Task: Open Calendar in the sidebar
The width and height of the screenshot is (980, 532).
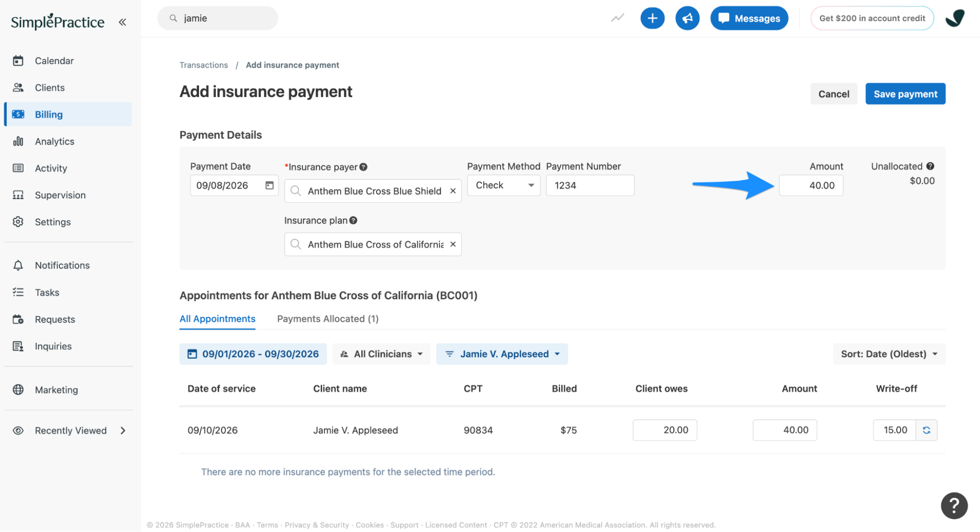Action: 54,61
